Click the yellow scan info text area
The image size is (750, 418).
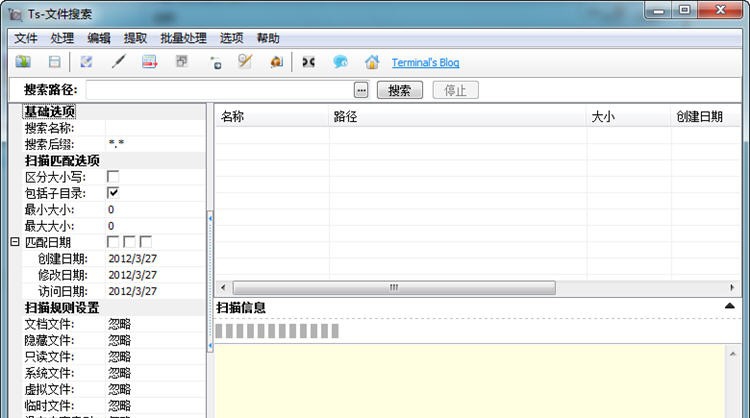click(470, 381)
